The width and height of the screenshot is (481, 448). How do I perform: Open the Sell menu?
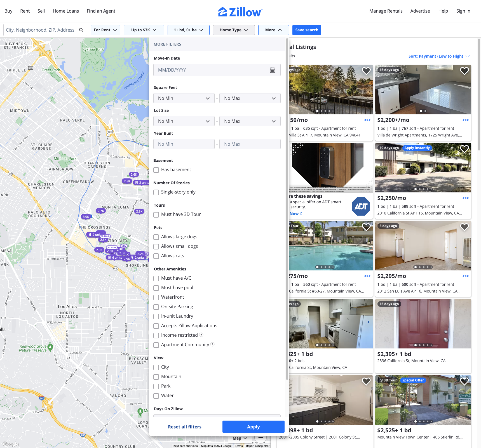tap(41, 11)
